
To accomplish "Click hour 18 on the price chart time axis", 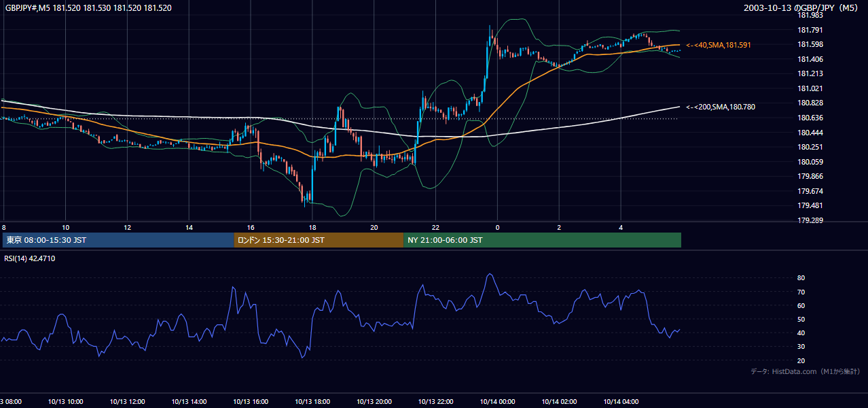I will pos(312,227).
